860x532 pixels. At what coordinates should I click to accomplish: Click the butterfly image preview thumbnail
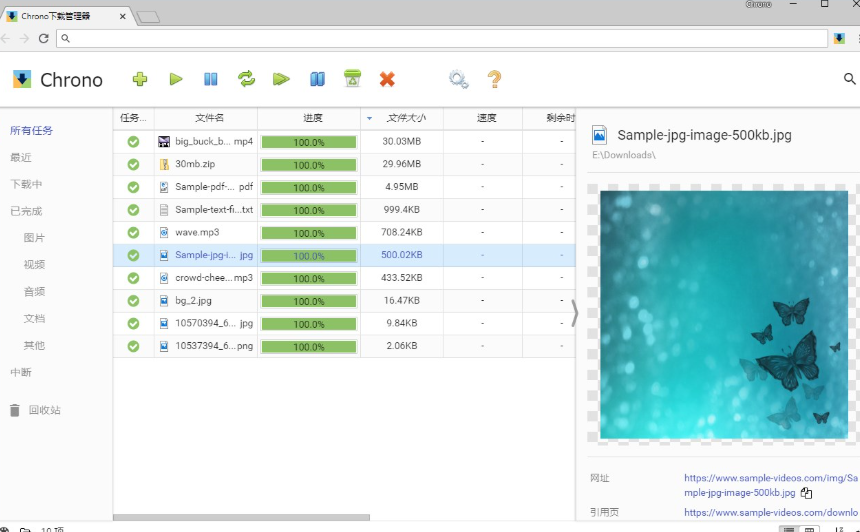723,314
